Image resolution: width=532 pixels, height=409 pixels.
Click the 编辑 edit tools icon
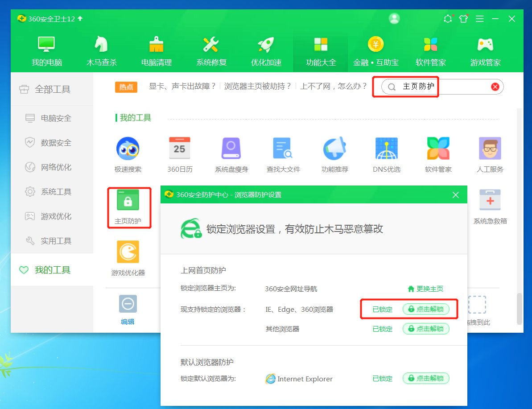coord(128,310)
